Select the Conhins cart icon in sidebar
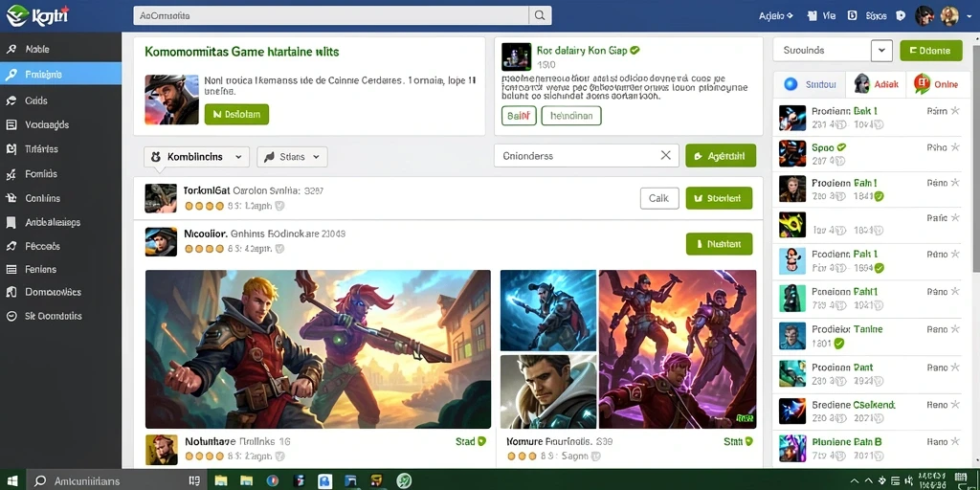This screenshot has width=980, height=490. coord(11,198)
